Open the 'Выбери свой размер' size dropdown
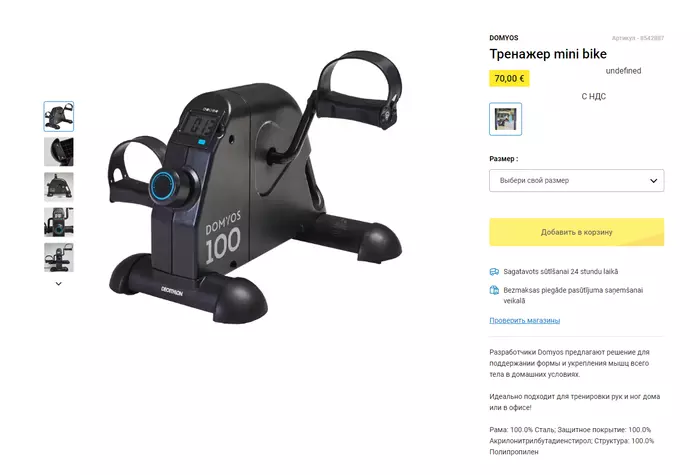This screenshot has width=700, height=475. (576, 180)
